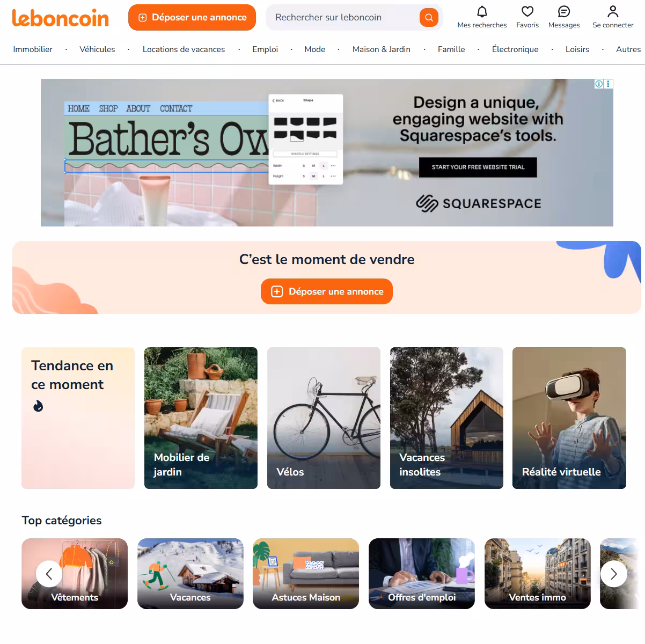Open the Maison & Jardin menu

[382, 49]
